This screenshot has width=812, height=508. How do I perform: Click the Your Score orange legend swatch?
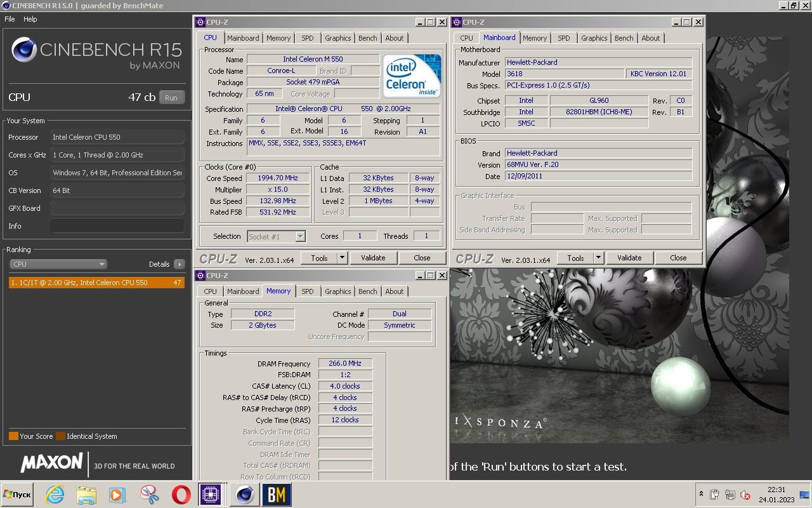[x=13, y=436]
